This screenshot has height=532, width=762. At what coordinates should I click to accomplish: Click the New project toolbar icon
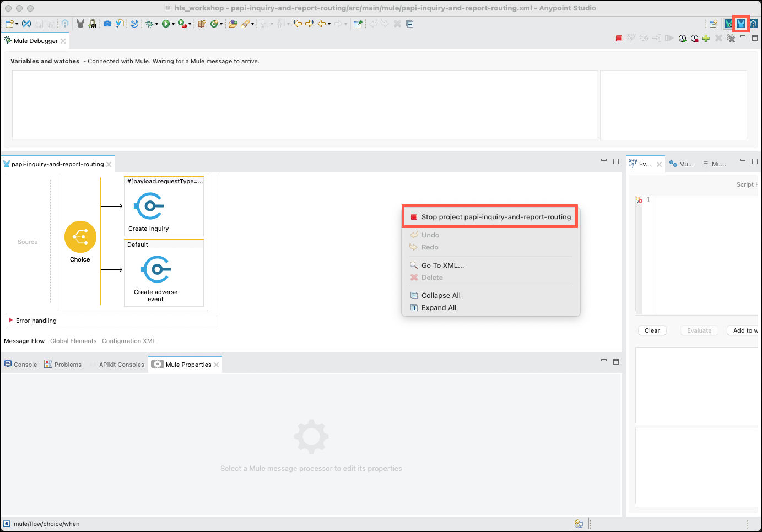point(9,24)
